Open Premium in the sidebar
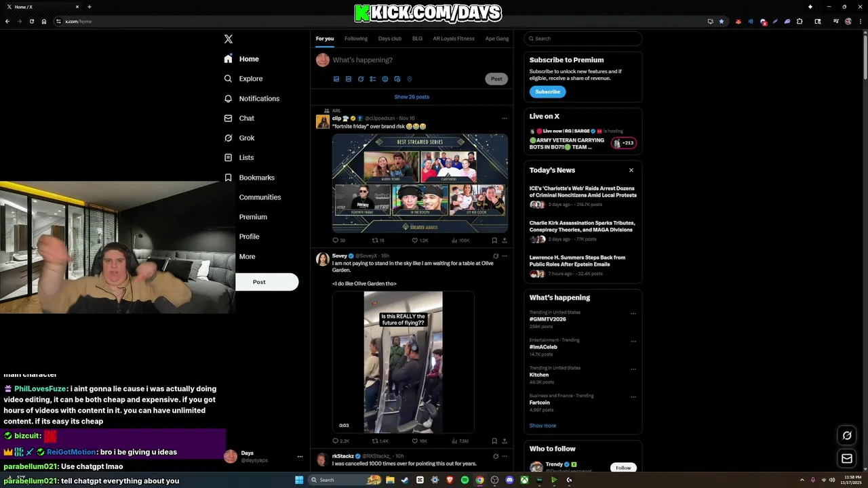 pyautogui.click(x=253, y=217)
